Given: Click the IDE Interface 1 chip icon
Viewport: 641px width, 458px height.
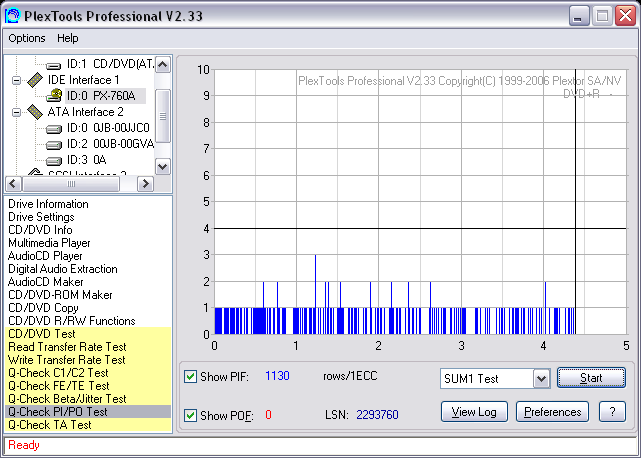Looking at the screenshot, I should [35, 80].
